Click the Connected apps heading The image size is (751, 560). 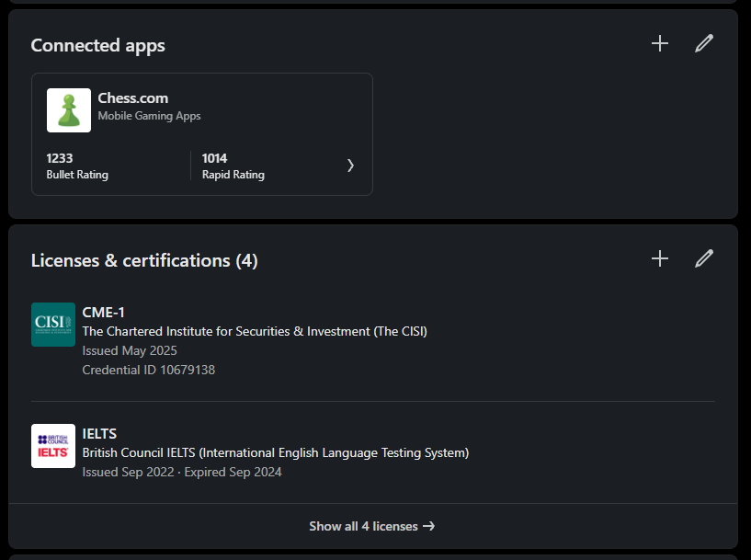[x=98, y=45]
